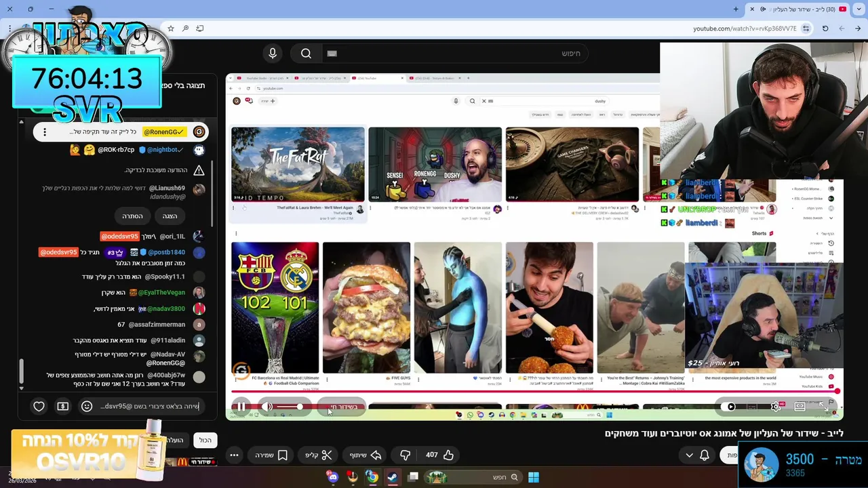Screen dimensions: 868x488
Task: Click the שיתוף share button
Action: click(366, 455)
